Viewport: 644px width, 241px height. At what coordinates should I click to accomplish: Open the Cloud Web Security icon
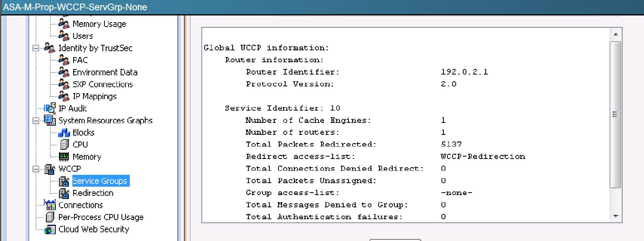(50, 230)
